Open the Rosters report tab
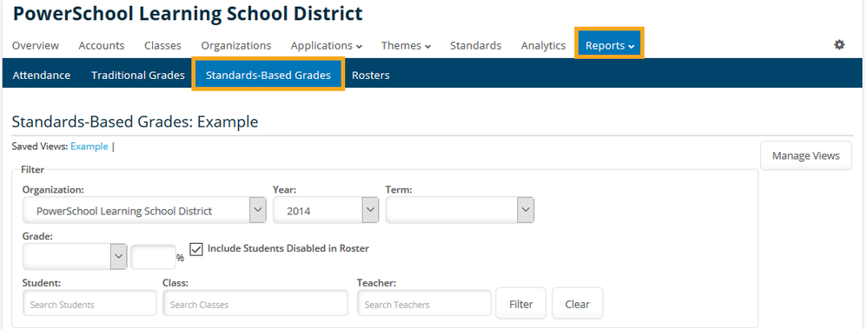 click(x=370, y=76)
